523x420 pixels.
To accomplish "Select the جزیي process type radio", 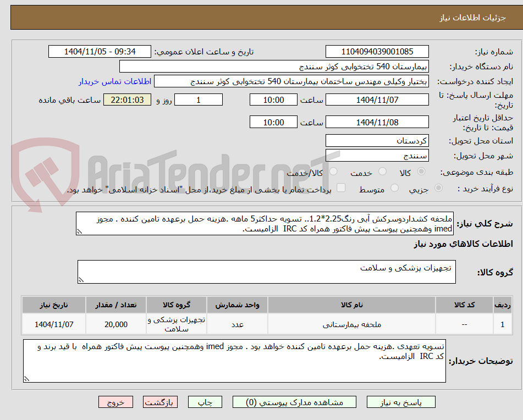I will pos(438,187).
